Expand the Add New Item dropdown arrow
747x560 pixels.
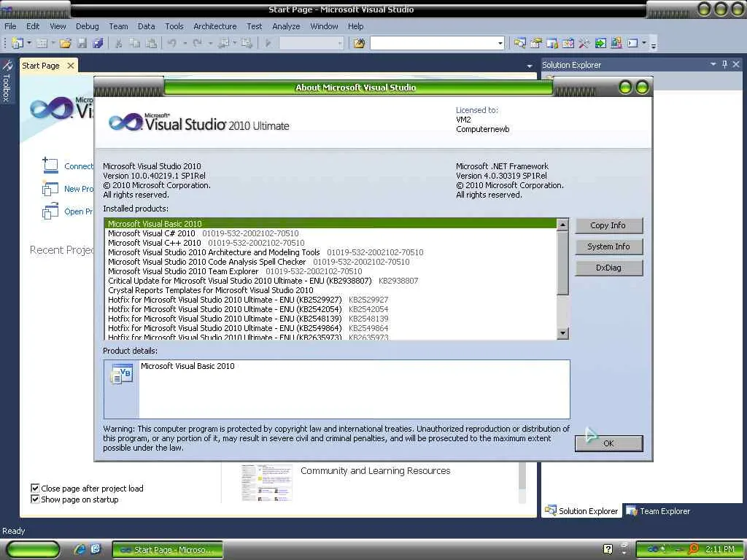53,43
